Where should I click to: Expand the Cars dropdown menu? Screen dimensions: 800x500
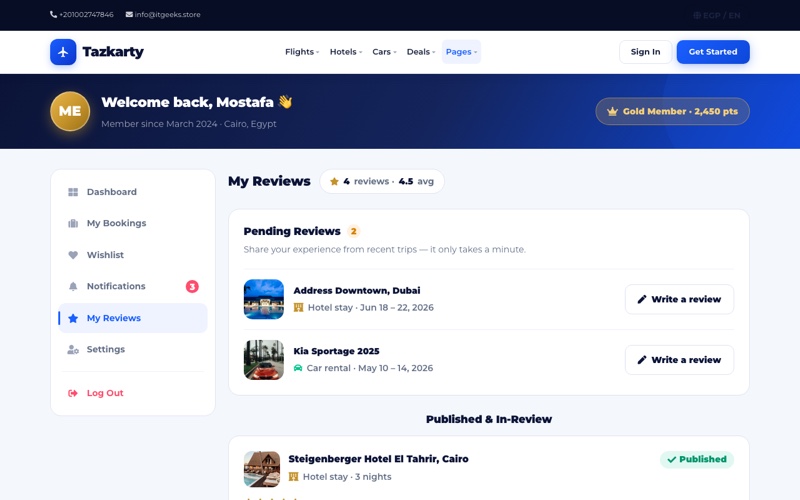pos(384,52)
